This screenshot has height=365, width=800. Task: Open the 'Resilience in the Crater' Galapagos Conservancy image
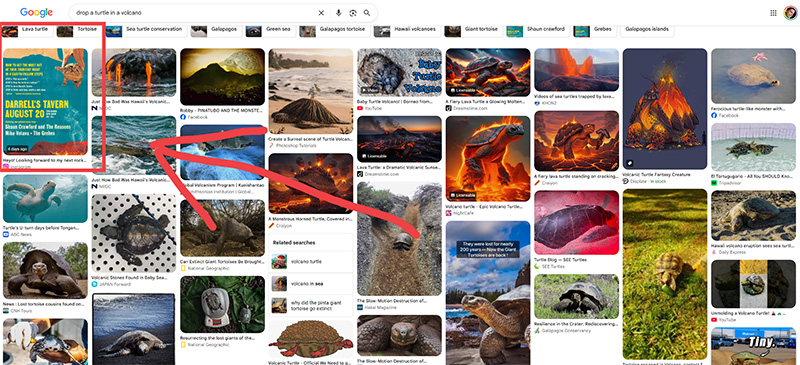577,296
